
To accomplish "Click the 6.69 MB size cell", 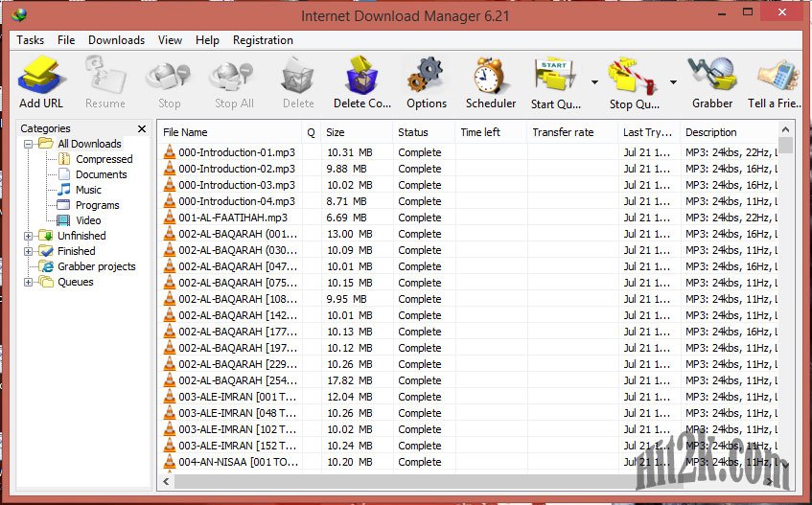I will pyautogui.click(x=346, y=218).
